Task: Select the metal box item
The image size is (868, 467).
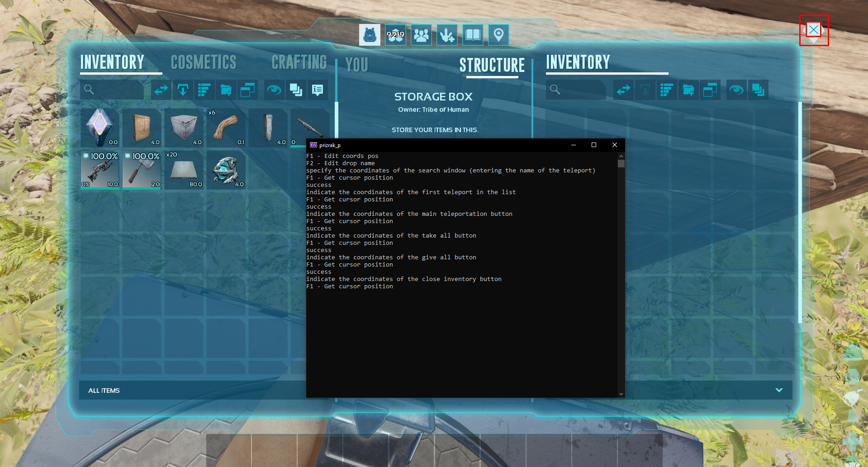Action: (x=184, y=128)
